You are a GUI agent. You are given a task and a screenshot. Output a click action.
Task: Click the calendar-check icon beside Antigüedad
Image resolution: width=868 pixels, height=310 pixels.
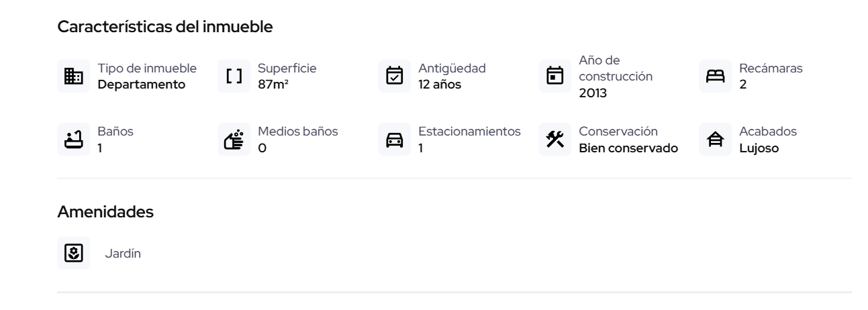pyautogui.click(x=394, y=76)
